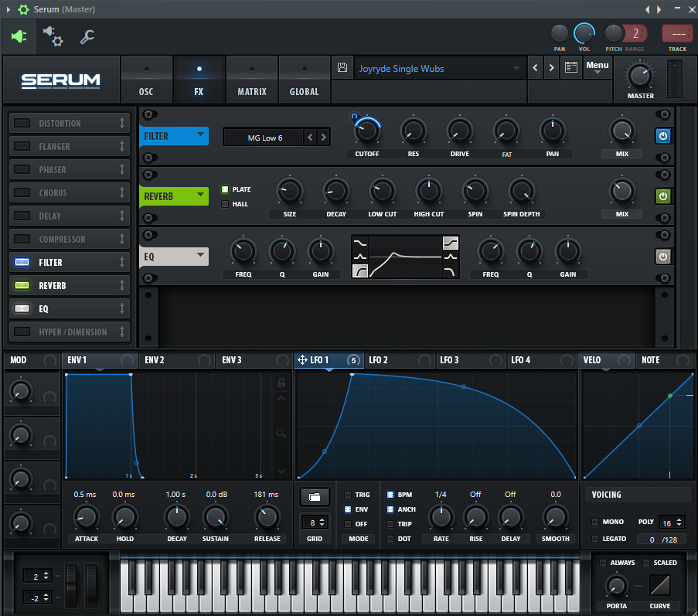Click the envelope lock icon
The image size is (698, 616).
281,383
